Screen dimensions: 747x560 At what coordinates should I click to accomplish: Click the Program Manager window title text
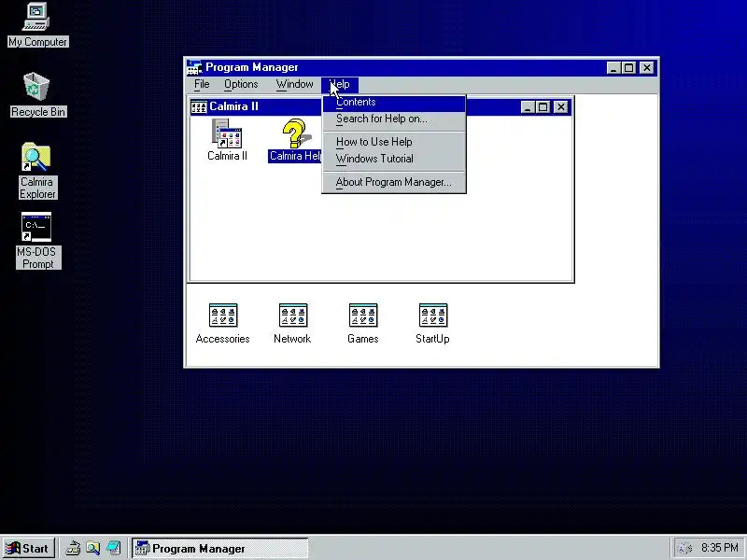(x=251, y=67)
